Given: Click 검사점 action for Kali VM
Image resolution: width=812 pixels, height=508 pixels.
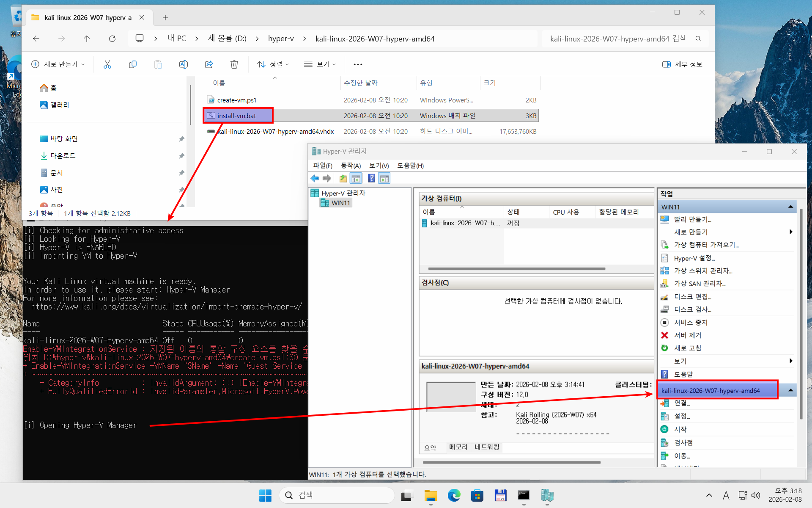Looking at the screenshot, I should 683,442.
